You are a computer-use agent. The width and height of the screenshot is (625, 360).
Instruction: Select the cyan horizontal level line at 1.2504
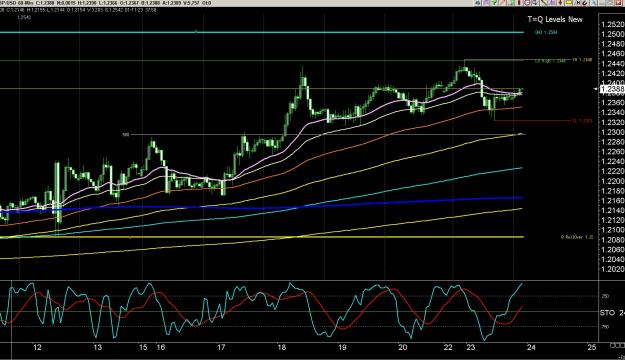(x=261, y=32)
